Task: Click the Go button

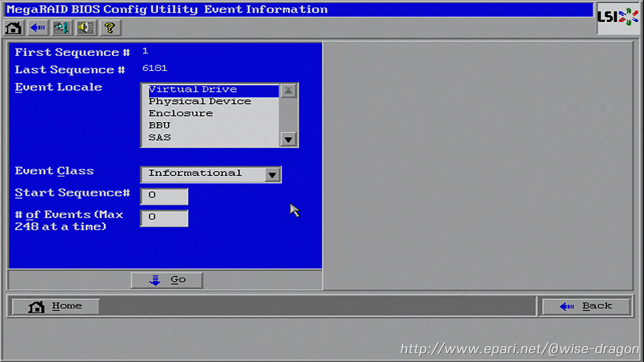Action: pos(167,280)
